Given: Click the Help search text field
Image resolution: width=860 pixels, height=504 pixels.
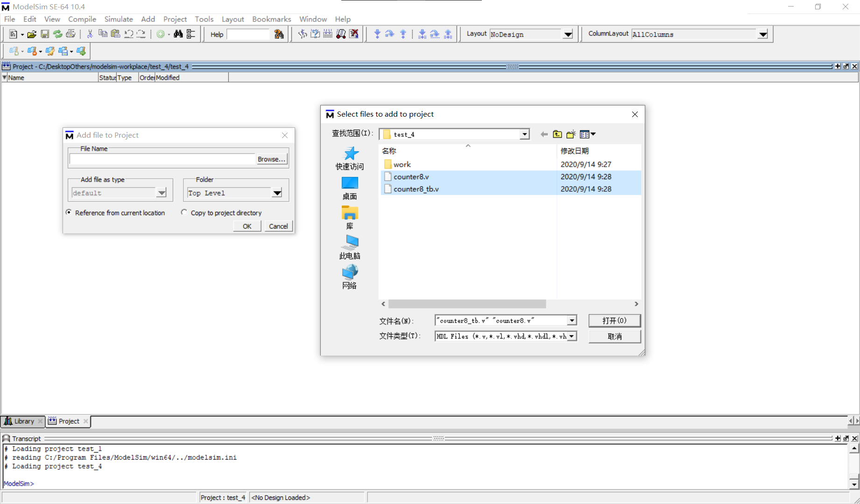Looking at the screenshot, I should [x=248, y=34].
